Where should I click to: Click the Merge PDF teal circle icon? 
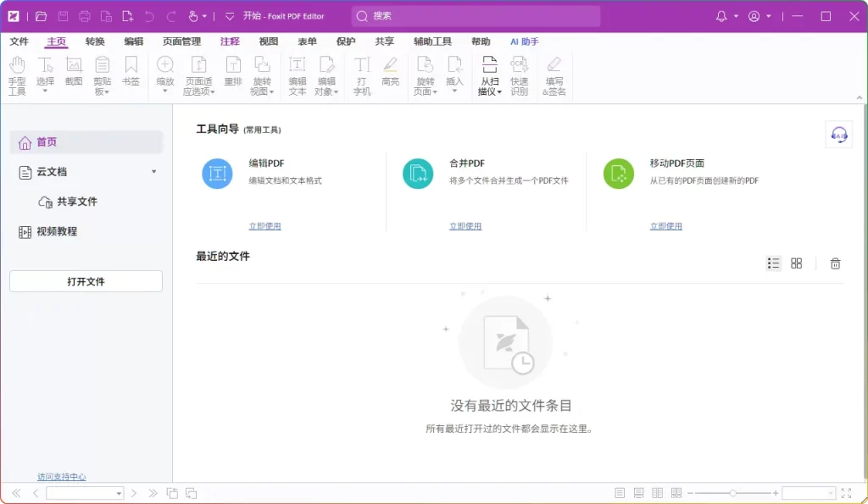tap(418, 173)
